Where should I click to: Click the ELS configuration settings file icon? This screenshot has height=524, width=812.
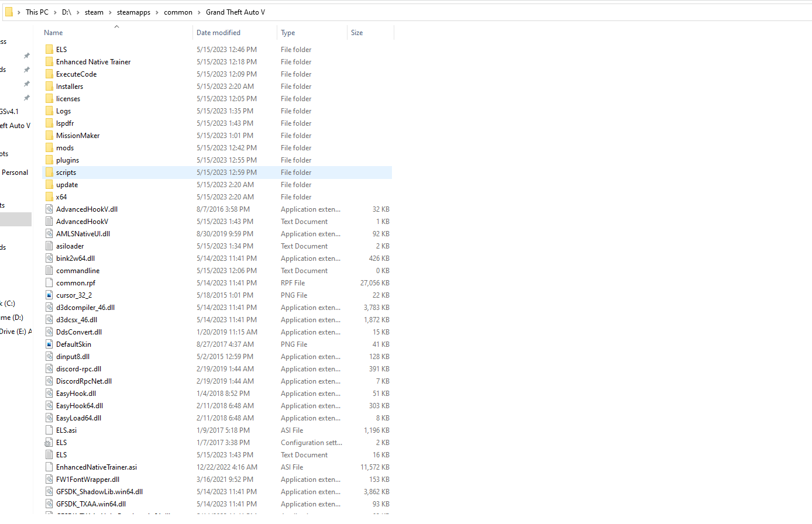(49, 443)
